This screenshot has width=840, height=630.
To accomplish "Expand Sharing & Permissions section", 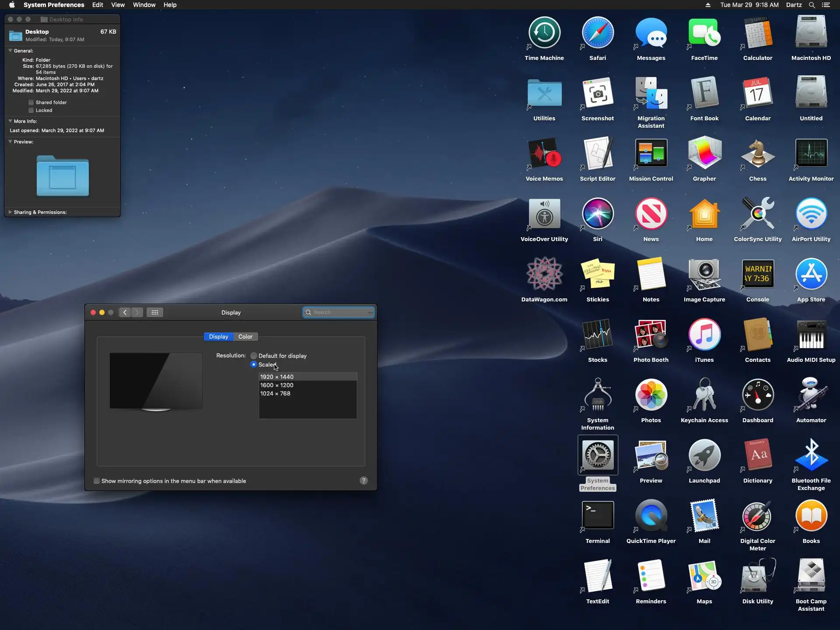I will (x=10, y=212).
